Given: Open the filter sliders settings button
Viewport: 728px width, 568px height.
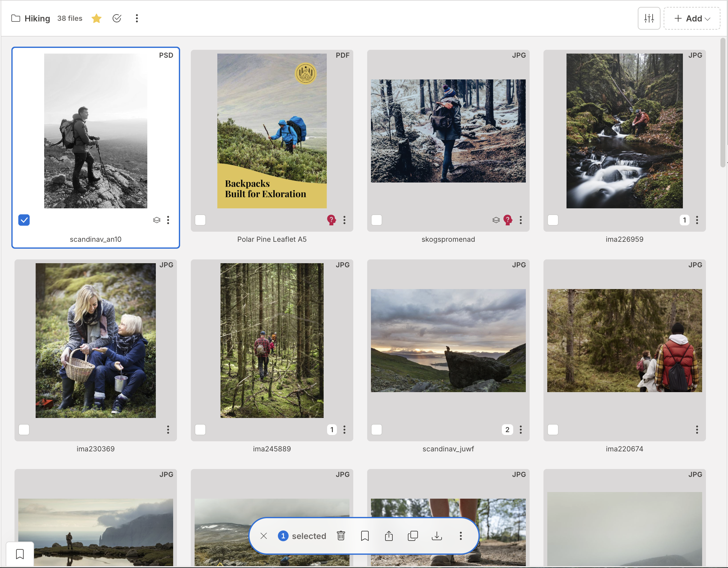Looking at the screenshot, I should tap(649, 18).
